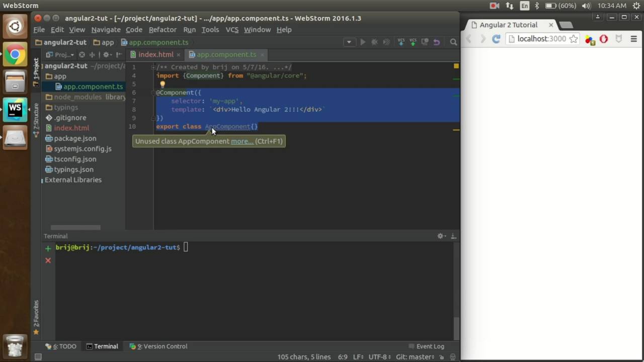The width and height of the screenshot is (644, 362).
Task: Add new terminal session with plus icon
Action: [x=48, y=248]
